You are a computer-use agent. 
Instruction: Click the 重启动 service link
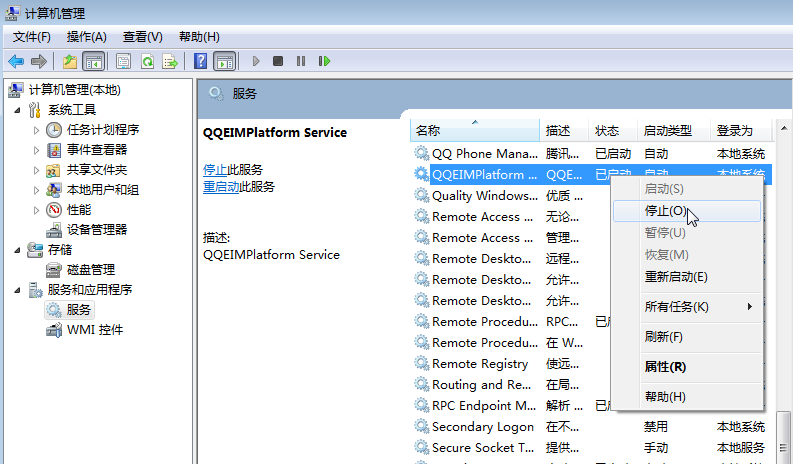tap(221, 187)
